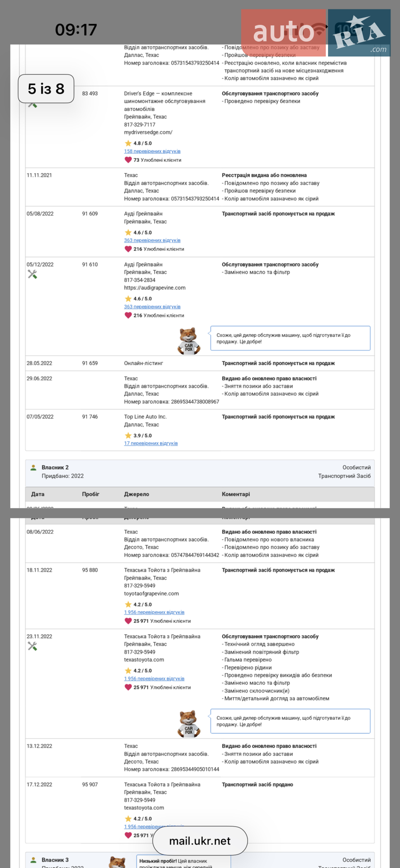Screen dimensions: 400x868
Task: Click the Car Fox mascot in the 23.11.2022 row
Action: (x=189, y=724)
